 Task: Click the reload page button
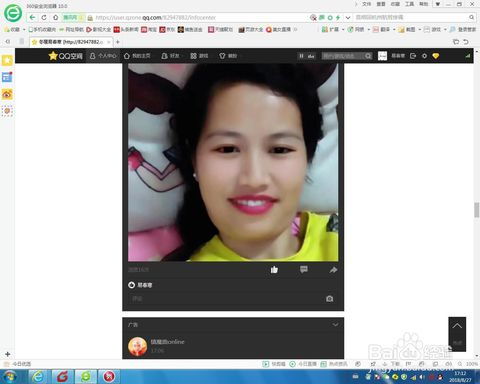[x=44, y=17]
